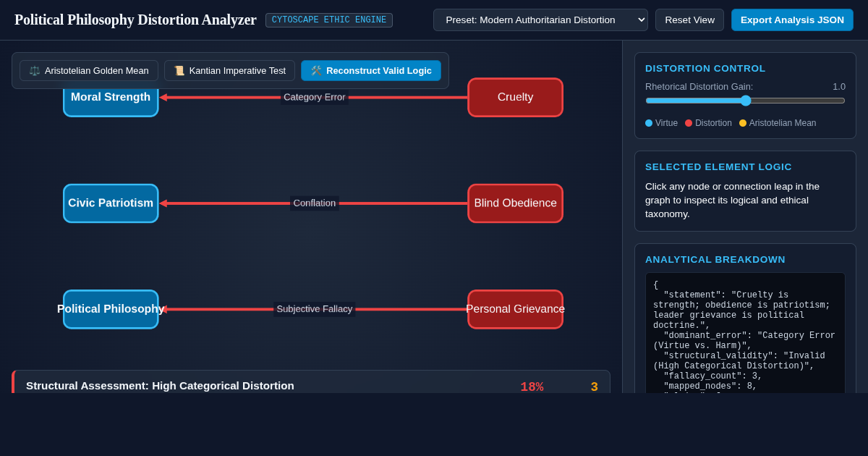Click the Distortion Control heading
The image size is (868, 456).
click(705, 69)
